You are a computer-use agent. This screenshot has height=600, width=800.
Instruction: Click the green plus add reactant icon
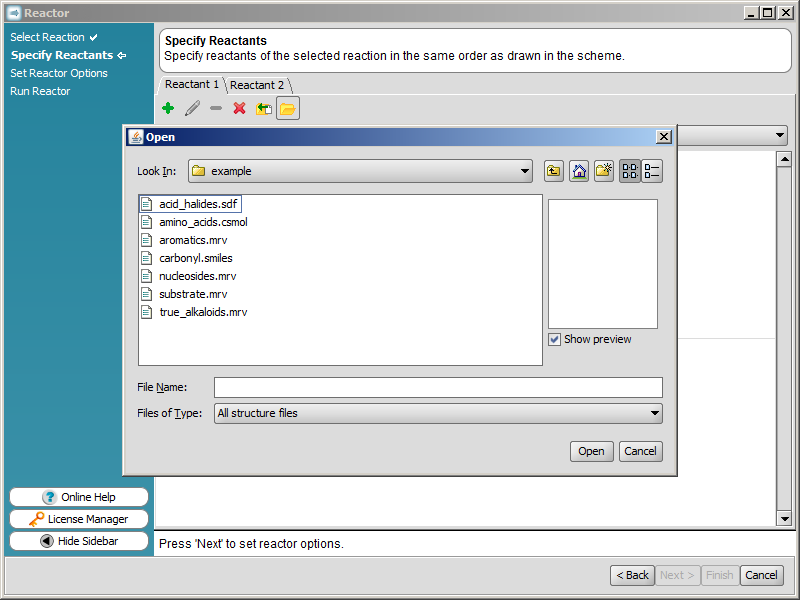click(x=167, y=108)
